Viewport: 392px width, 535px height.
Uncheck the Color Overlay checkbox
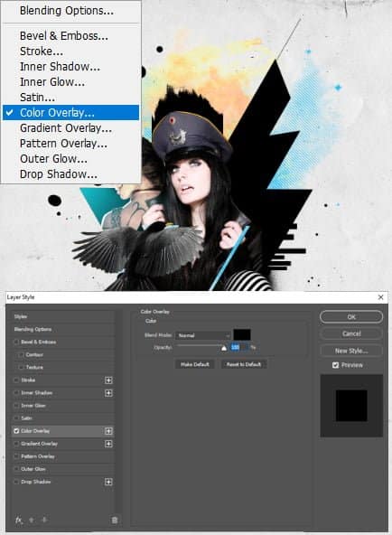point(16,431)
